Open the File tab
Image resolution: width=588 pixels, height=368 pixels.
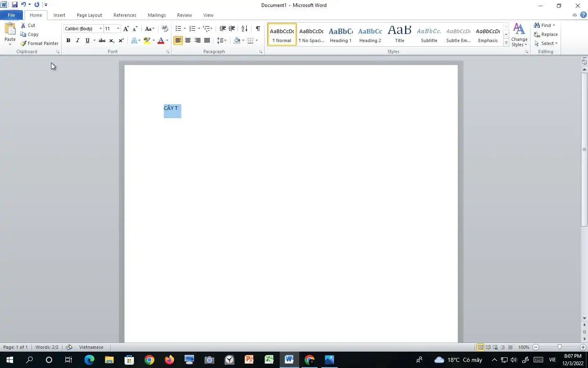pos(11,15)
